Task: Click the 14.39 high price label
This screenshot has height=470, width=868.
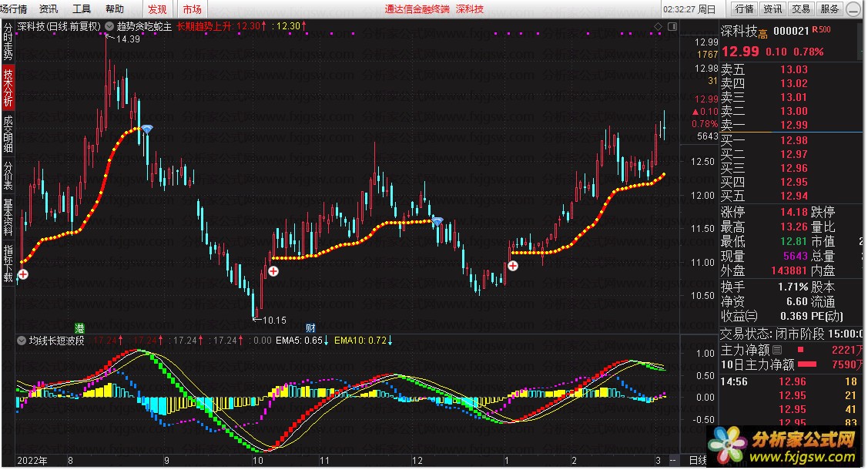Action: [128, 39]
